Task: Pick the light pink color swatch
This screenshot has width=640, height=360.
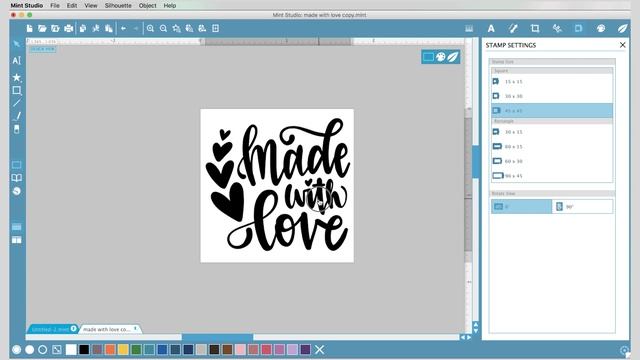Action: [x=240, y=349]
